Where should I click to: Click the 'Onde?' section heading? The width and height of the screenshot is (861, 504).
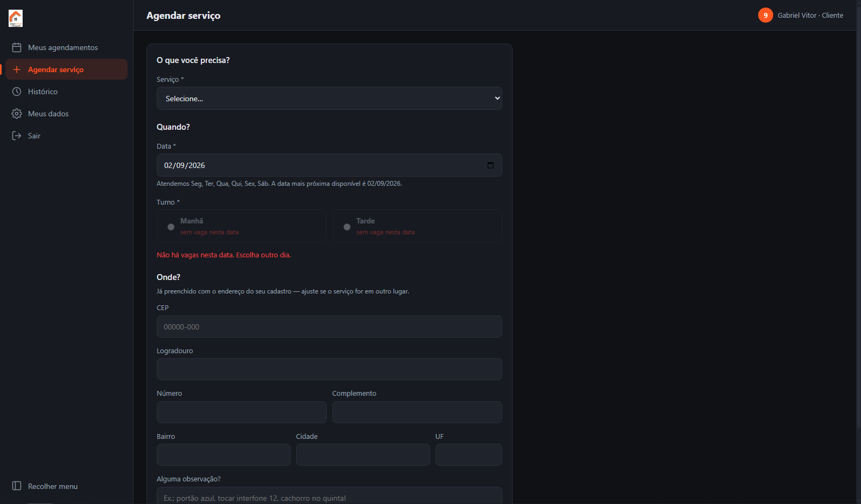169,277
